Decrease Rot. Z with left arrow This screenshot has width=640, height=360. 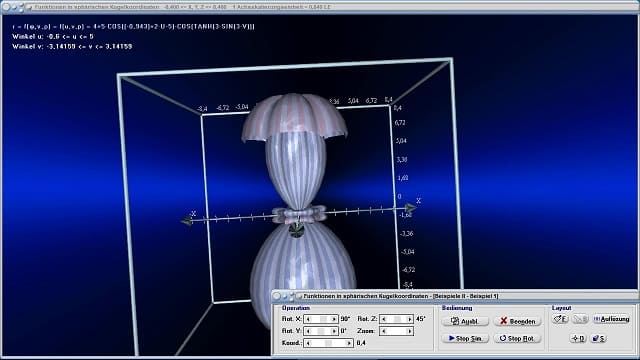tap(384, 319)
